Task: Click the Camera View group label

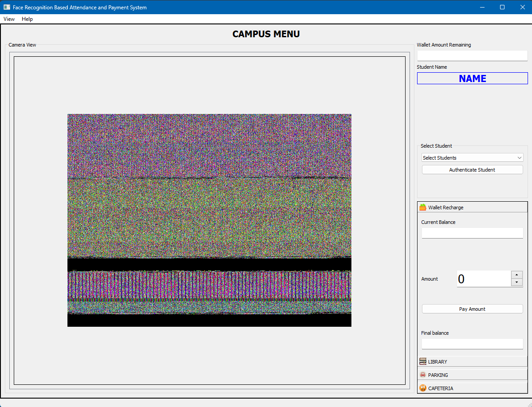Action: 22,45
